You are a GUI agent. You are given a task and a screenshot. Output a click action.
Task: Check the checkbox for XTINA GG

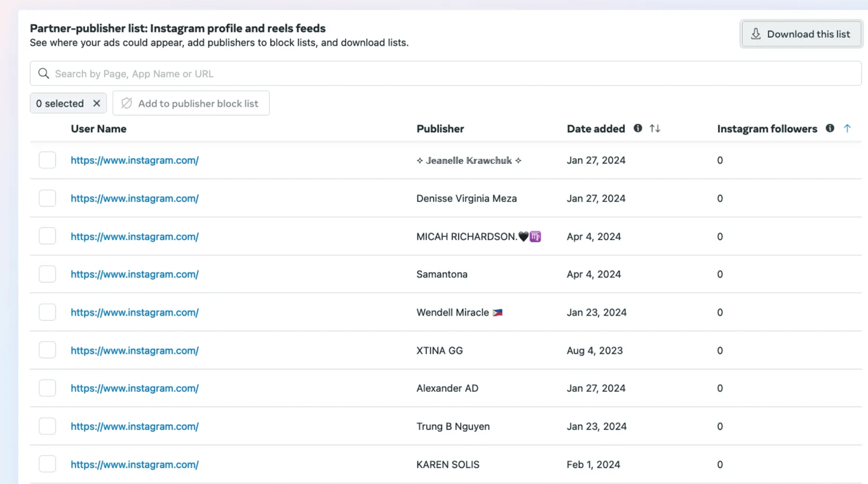[x=47, y=349]
